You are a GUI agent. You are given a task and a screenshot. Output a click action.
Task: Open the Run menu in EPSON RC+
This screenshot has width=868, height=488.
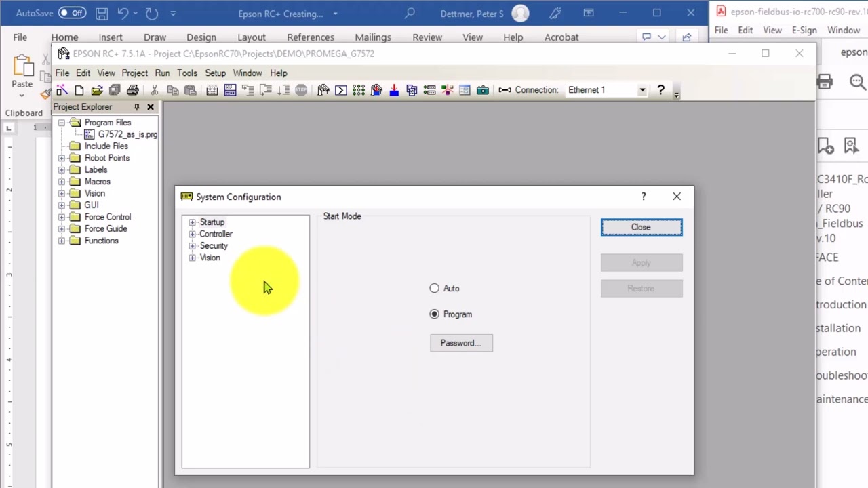162,73
